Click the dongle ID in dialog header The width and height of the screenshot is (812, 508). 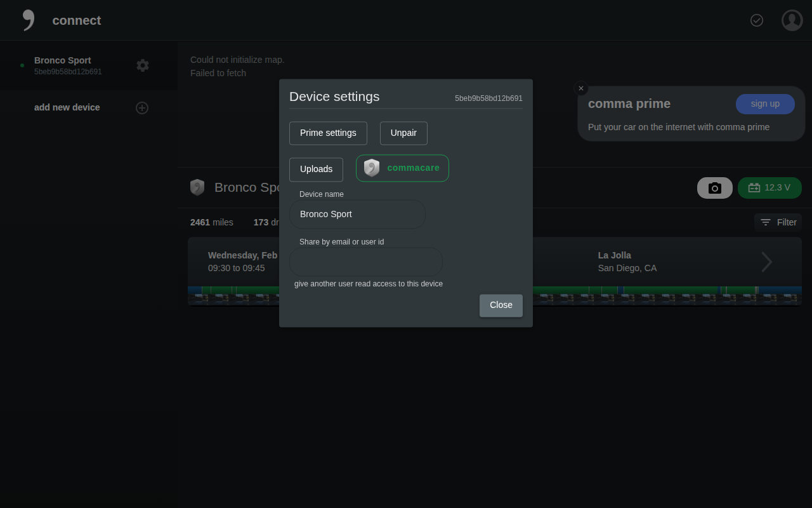pyautogui.click(x=488, y=98)
